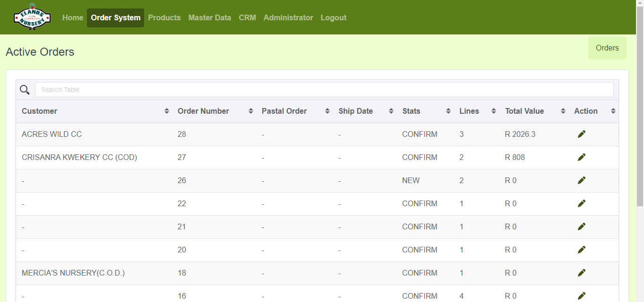Sort by Order Number column arrows
This screenshot has width=644, height=302.
[x=250, y=111]
